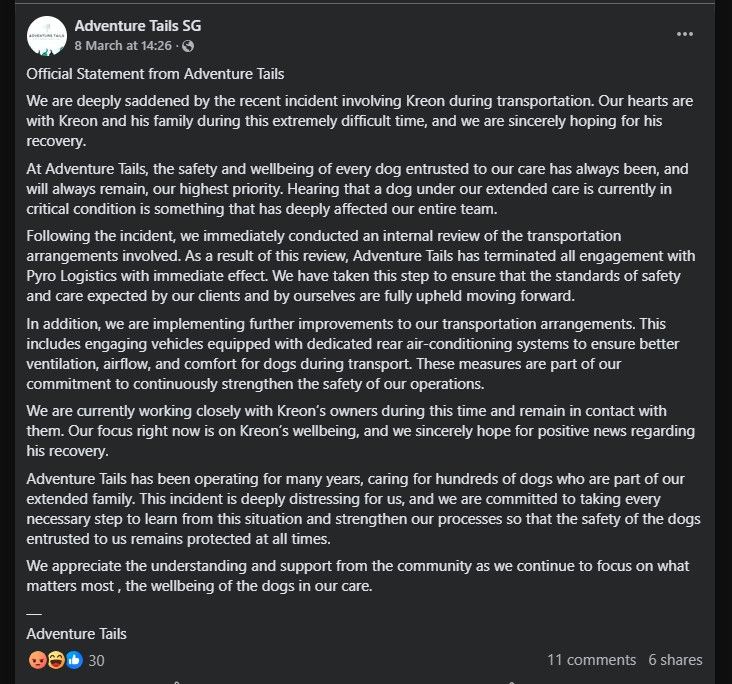Click the 'Official Statement from Adventure Tails' line

(155, 74)
